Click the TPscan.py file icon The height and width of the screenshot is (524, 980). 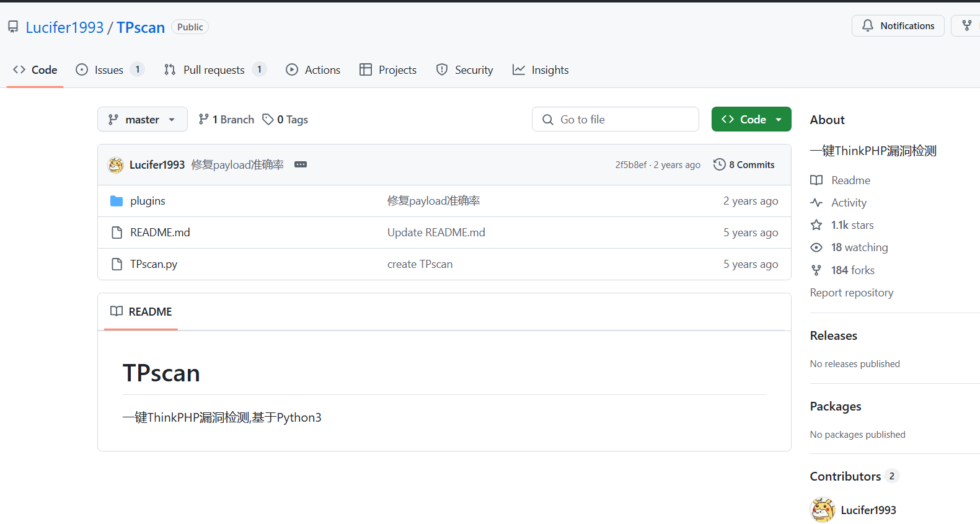pos(117,264)
